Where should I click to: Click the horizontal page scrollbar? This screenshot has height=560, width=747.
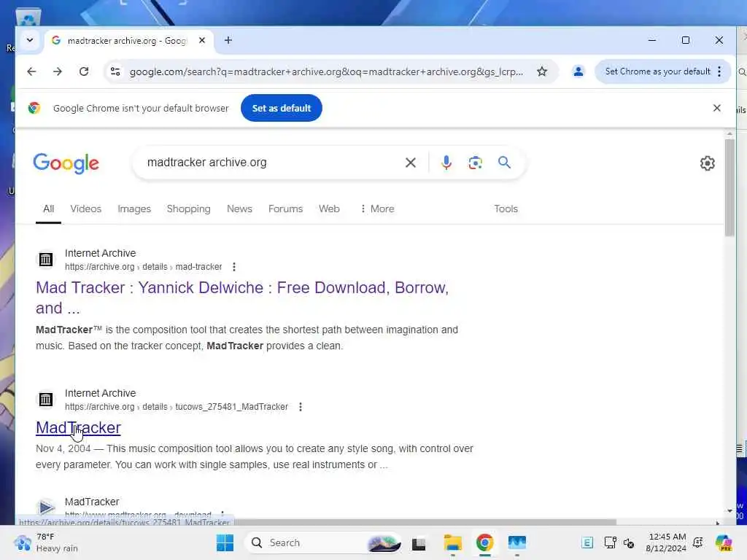tap(425, 522)
